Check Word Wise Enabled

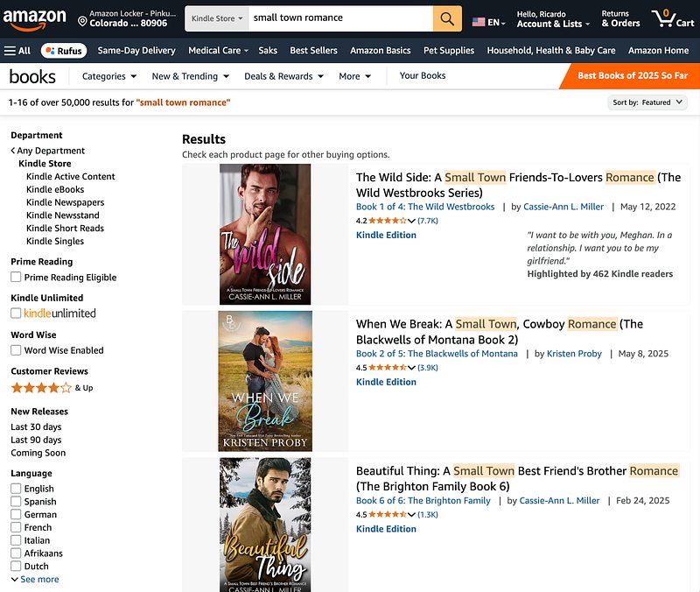click(x=16, y=349)
